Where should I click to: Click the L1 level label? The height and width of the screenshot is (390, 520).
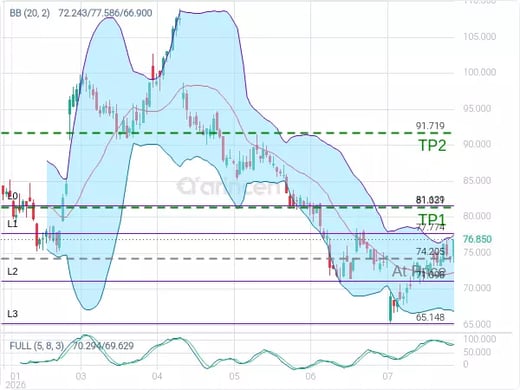pos(13,224)
